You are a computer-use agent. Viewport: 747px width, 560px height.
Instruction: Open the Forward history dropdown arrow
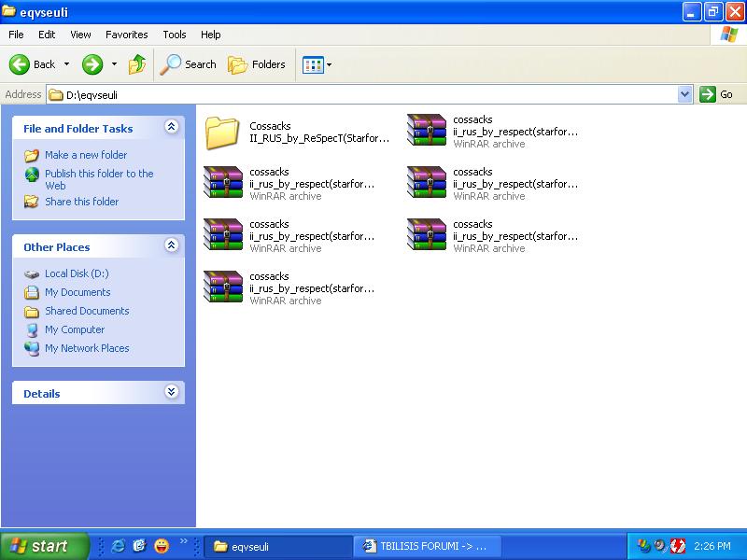point(114,64)
